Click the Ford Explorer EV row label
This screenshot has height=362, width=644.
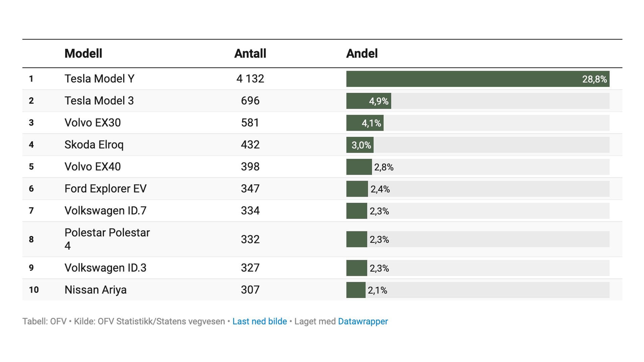pyautogui.click(x=105, y=189)
